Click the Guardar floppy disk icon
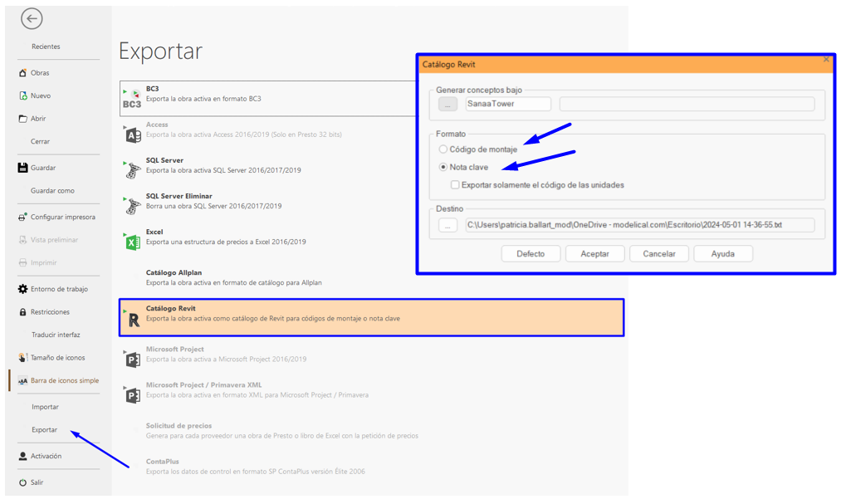 coord(22,168)
